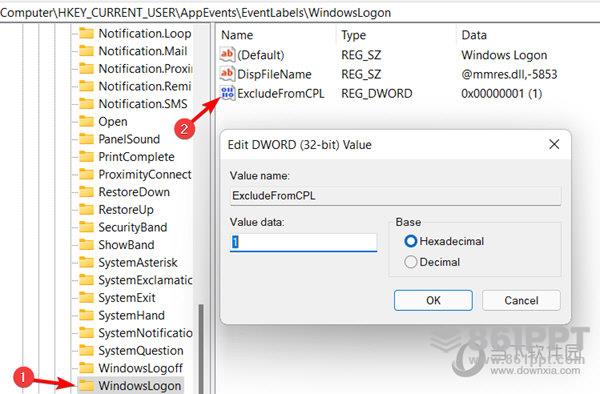600x394 pixels.
Task: Sort values by the Type column header
Action: [354, 35]
